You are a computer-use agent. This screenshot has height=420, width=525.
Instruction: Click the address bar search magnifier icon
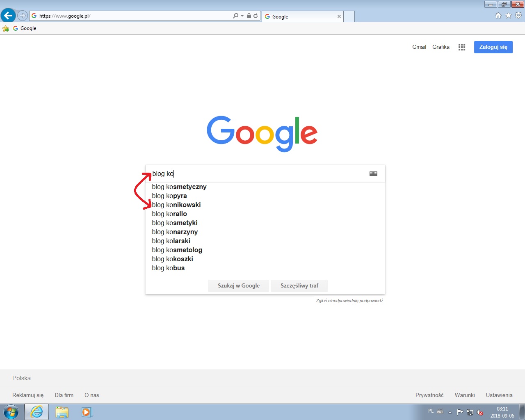(235, 16)
